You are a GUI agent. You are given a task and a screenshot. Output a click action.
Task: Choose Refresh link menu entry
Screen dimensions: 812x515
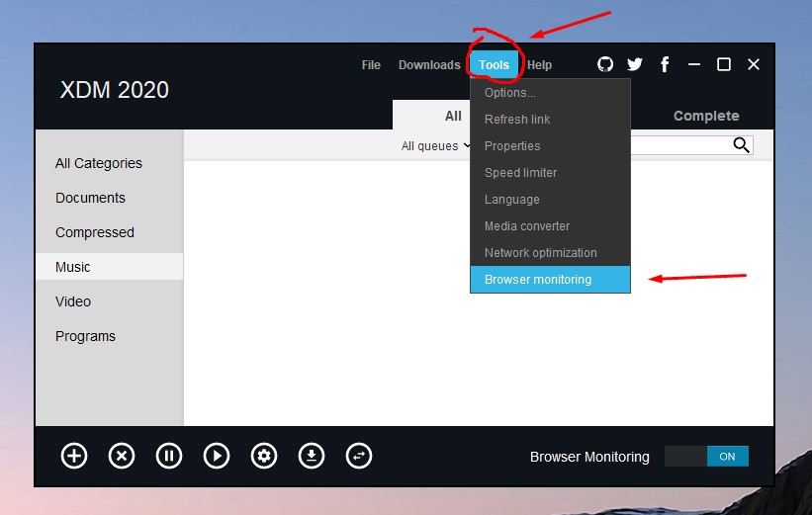[x=550, y=119]
